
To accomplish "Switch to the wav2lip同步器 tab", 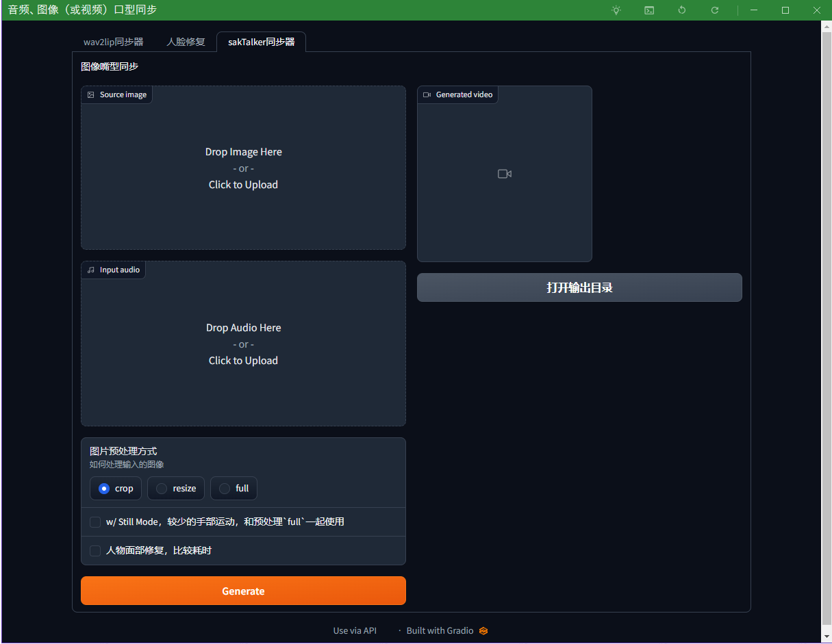I will [114, 42].
